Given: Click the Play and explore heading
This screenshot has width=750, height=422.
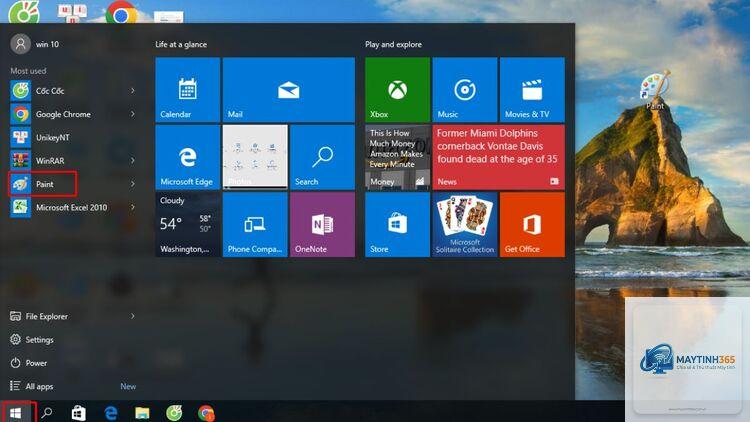Looking at the screenshot, I should [x=393, y=44].
